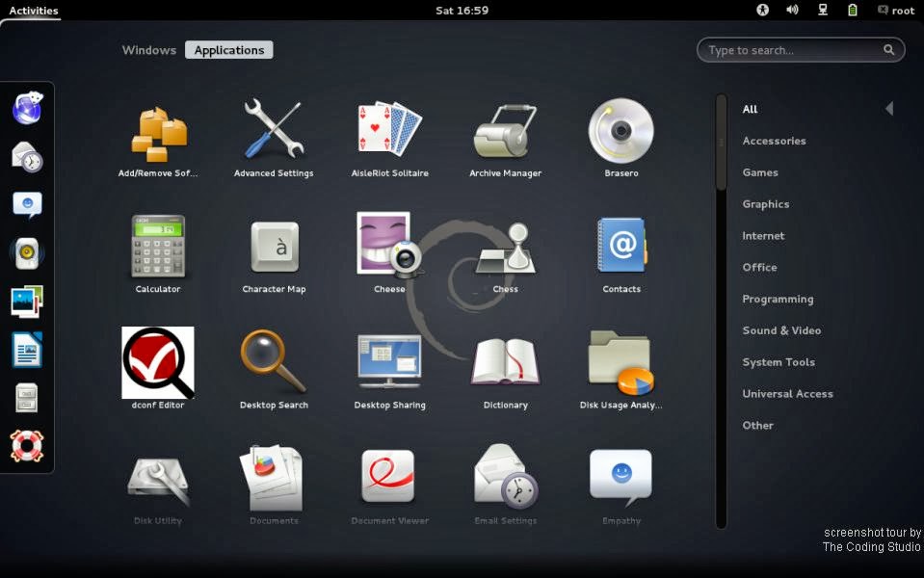Image resolution: width=924 pixels, height=578 pixels.
Task: Click the magnifier search icon
Action: (x=888, y=50)
